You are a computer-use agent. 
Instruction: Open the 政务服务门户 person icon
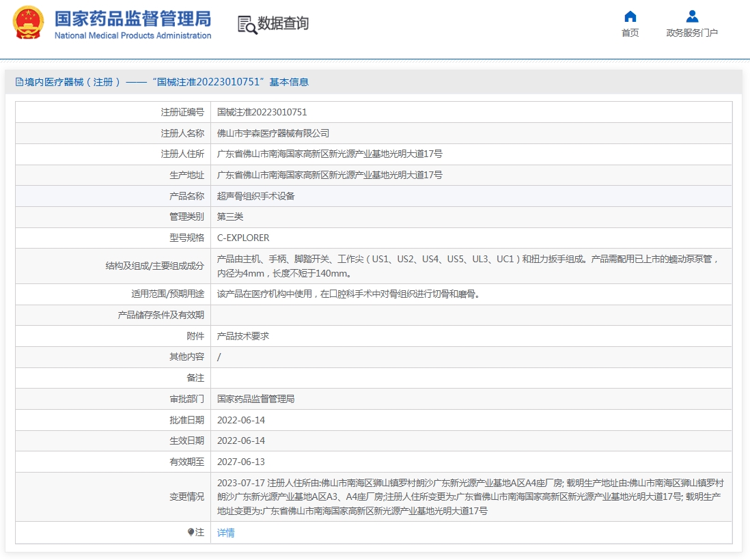coord(692,17)
